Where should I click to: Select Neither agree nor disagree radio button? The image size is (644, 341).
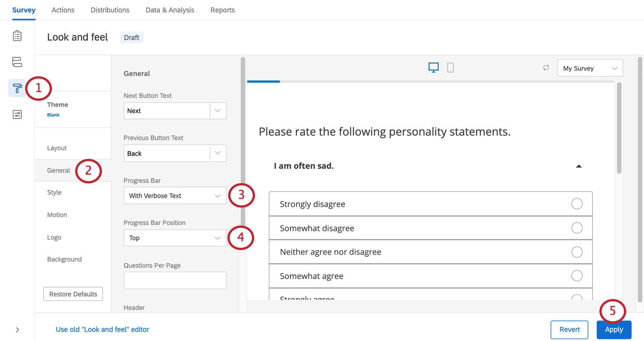coord(577,252)
